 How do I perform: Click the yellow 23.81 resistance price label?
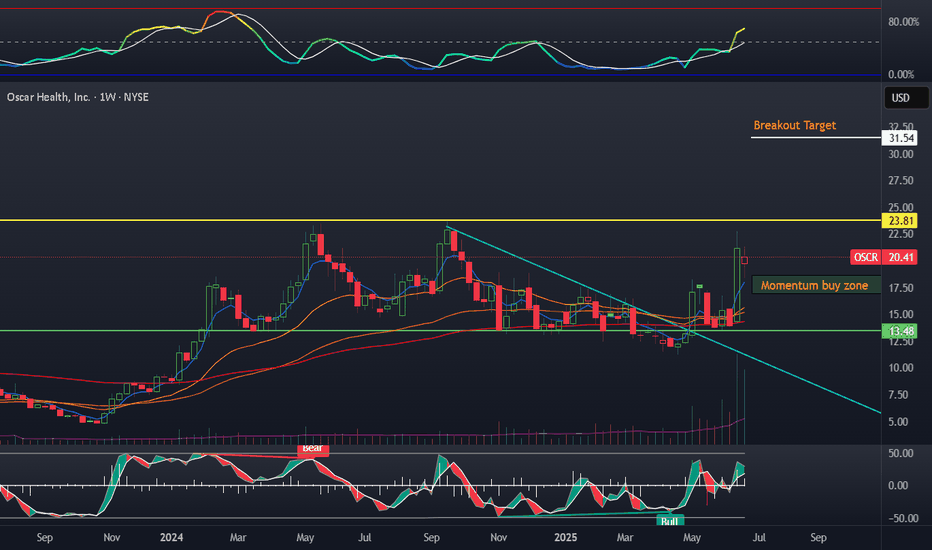point(900,221)
